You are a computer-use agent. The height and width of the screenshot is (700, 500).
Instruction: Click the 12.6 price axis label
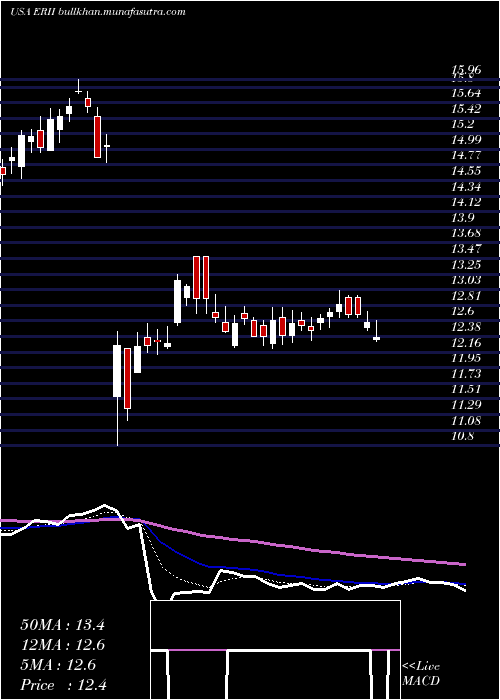point(462,311)
